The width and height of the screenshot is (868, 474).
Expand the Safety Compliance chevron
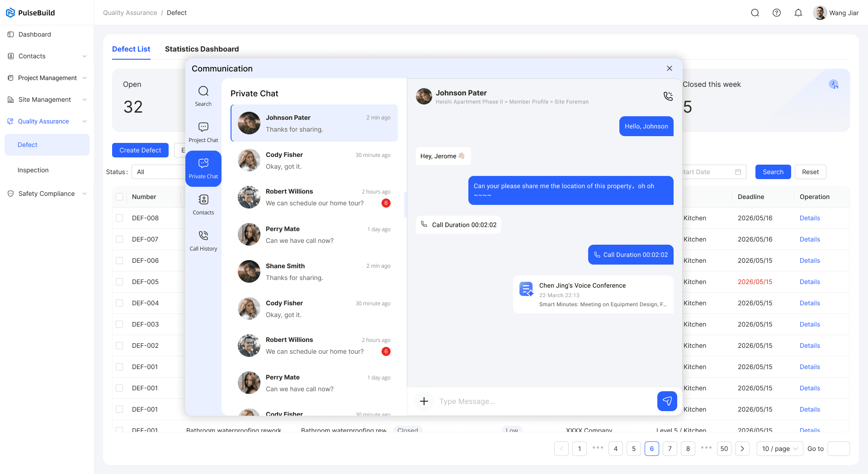85,194
